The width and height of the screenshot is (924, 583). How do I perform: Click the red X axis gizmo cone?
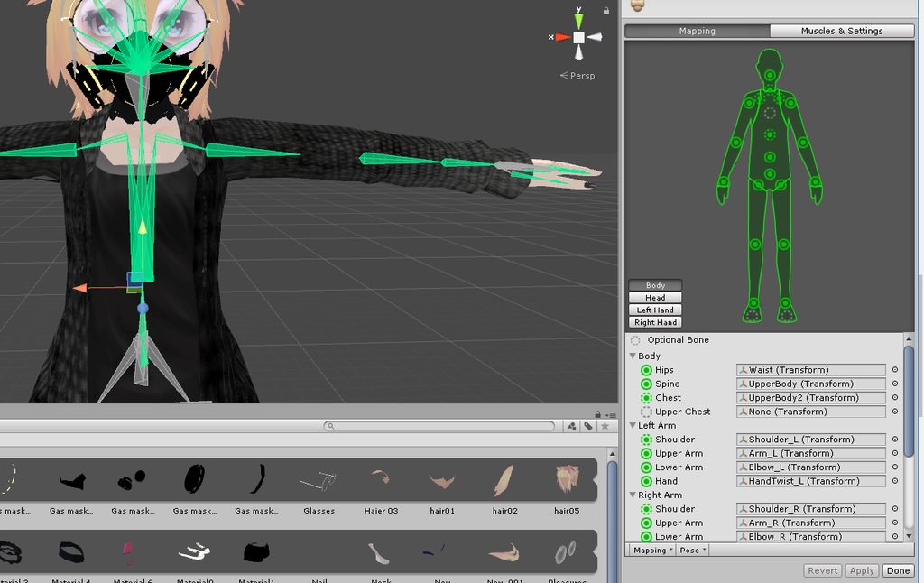pos(562,37)
